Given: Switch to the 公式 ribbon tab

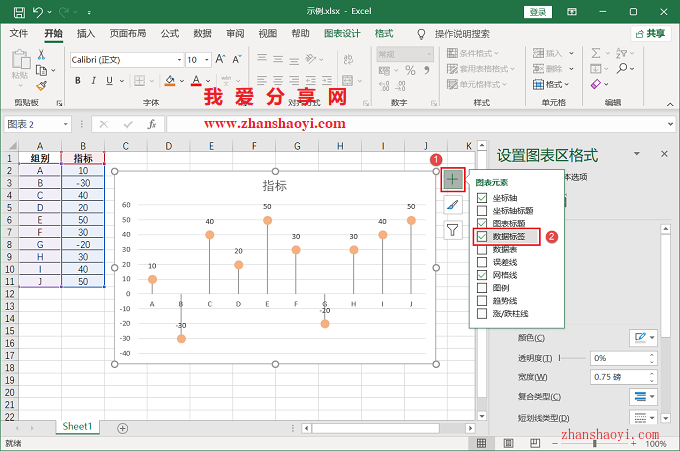Looking at the screenshot, I should click(170, 34).
